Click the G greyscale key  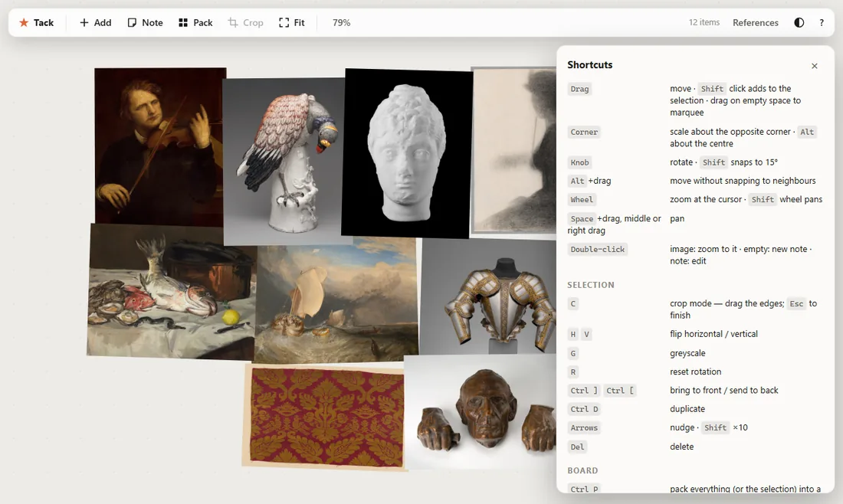pyautogui.click(x=573, y=354)
